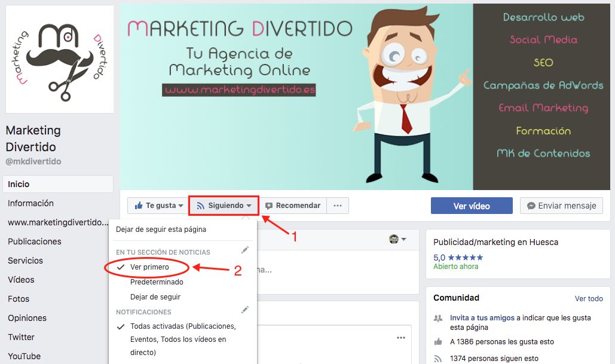The image size is (615, 364).
Task: Click the Ver todo link in Comunidad
Action: point(589,298)
